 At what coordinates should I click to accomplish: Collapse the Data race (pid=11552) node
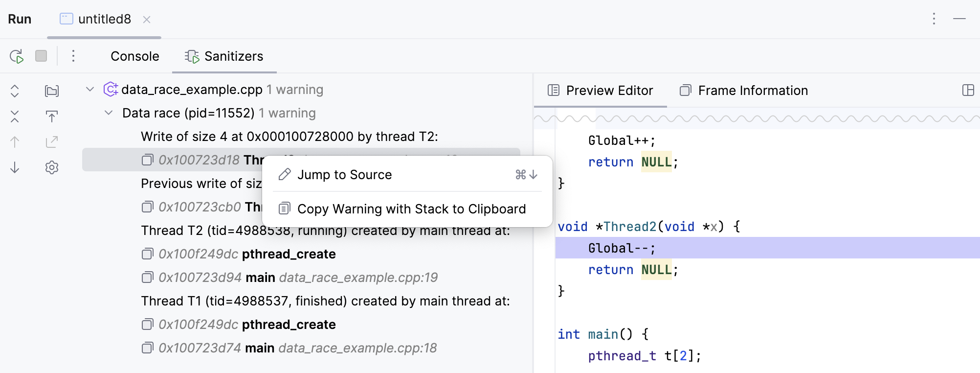pyautogui.click(x=109, y=113)
